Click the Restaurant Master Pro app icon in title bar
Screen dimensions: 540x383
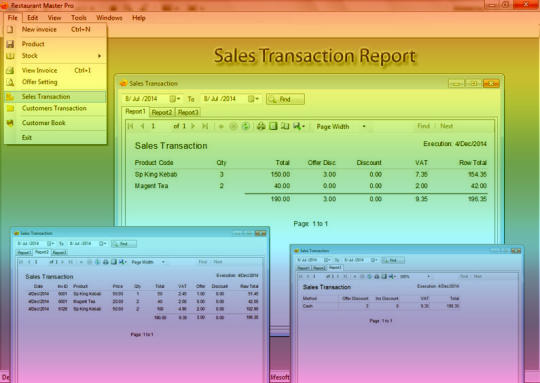(4, 6)
